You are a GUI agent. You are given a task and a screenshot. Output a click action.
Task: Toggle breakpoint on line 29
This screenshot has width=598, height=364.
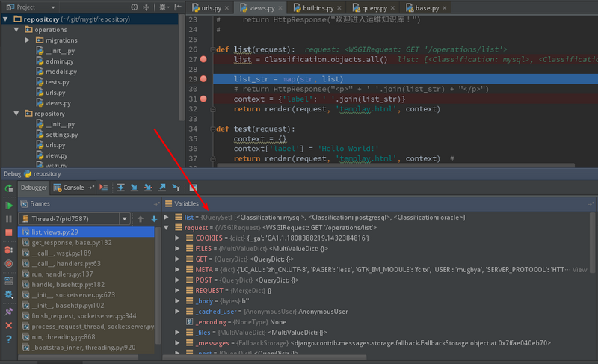click(203, 79)
